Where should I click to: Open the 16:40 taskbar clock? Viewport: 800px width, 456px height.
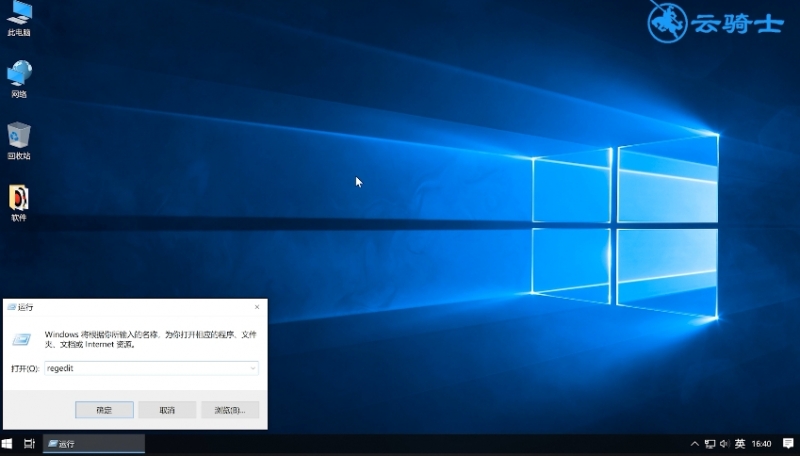point(761,444)
